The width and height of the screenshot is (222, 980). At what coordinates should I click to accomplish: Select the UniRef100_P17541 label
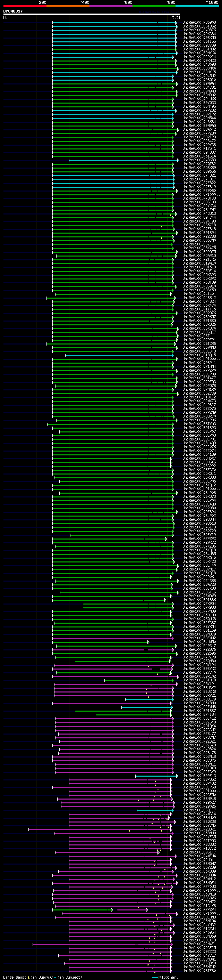(199, 149)
